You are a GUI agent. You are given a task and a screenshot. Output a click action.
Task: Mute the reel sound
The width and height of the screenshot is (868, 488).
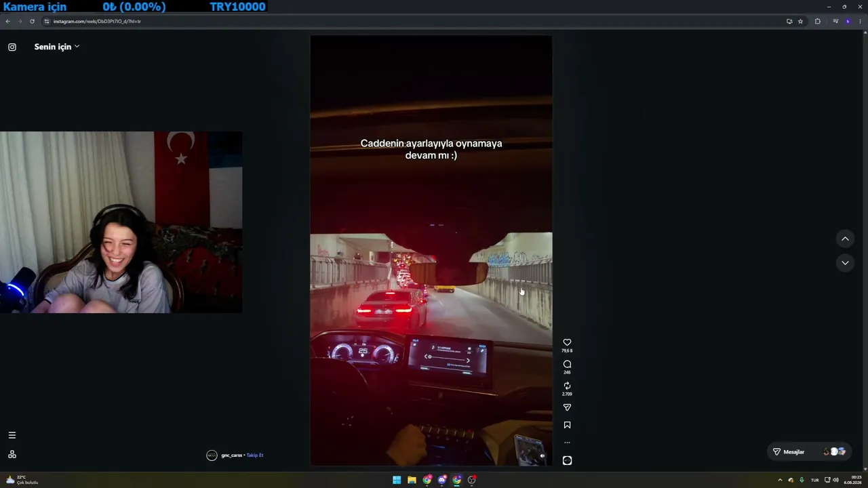click(542, 456)
